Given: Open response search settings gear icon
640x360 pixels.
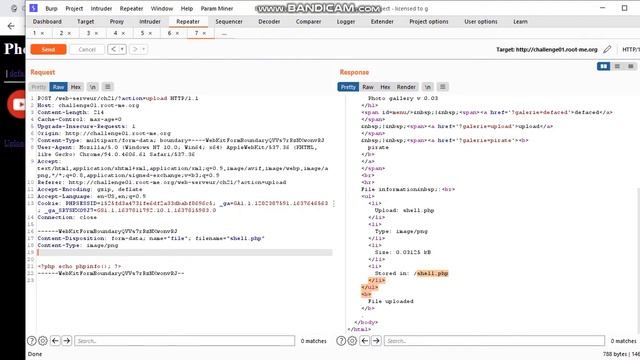Looking at the screenshot, I should 352,340.
